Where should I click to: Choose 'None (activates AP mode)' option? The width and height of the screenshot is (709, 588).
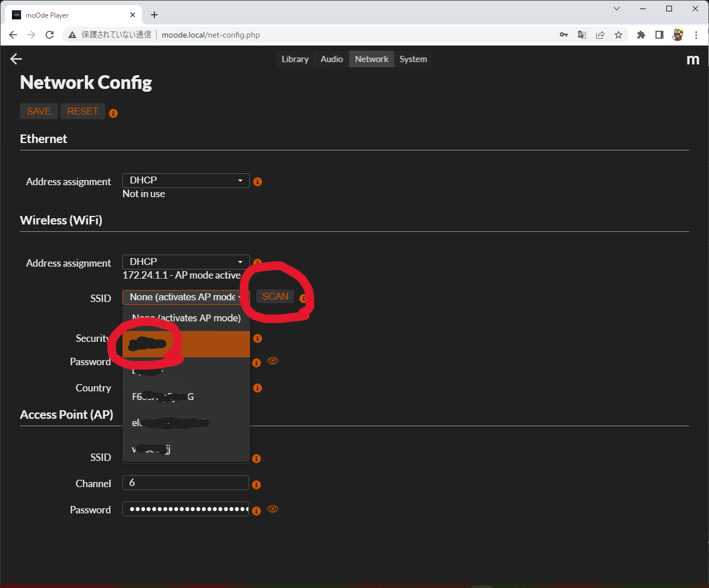tap(186, 318)
